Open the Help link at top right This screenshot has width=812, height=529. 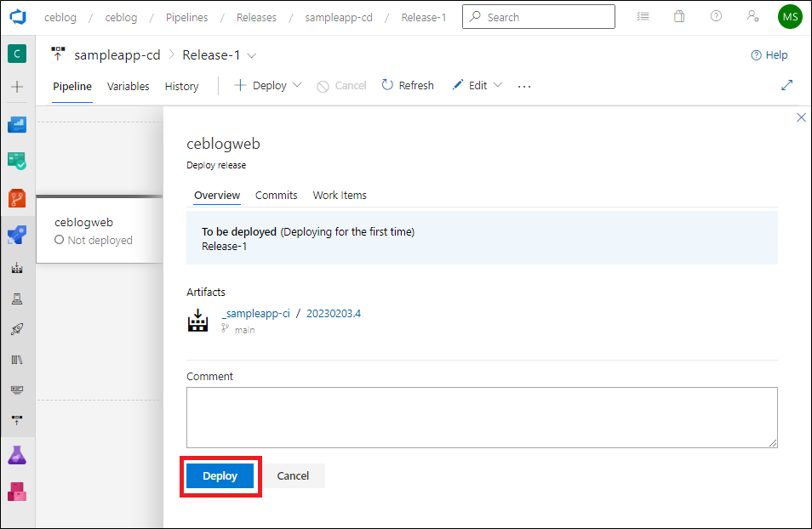[769, 55]
